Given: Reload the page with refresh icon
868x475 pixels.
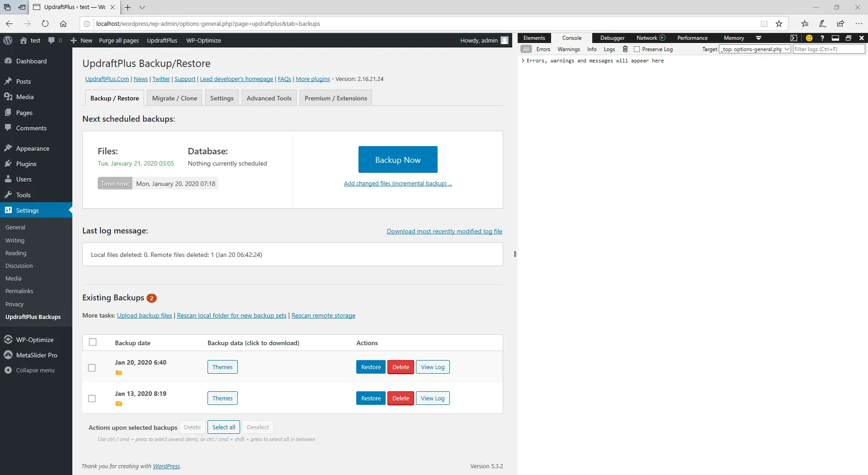Looking at the screenshot, I should click(45, 24).
